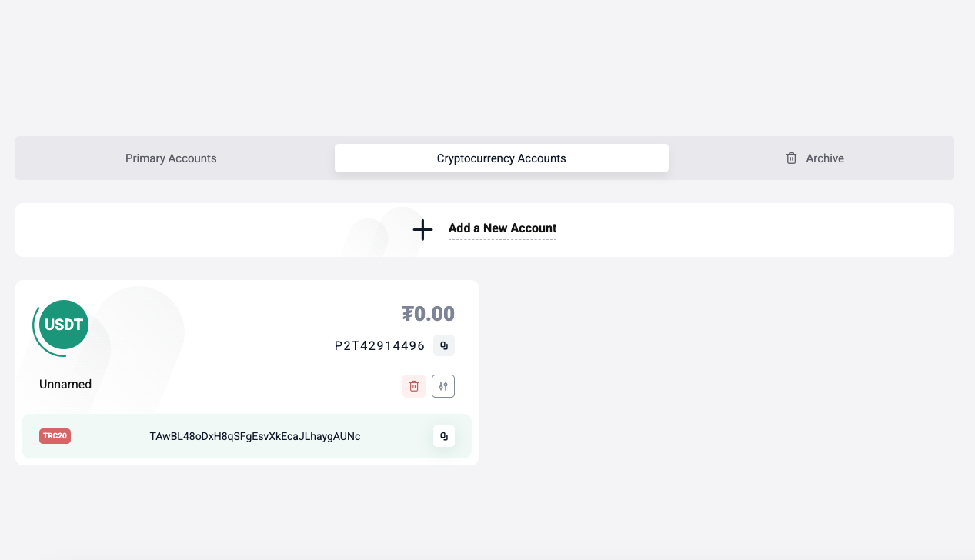Click the account ID P2T42914496 text
The image size is (975, 560).
tap(379, 346)
